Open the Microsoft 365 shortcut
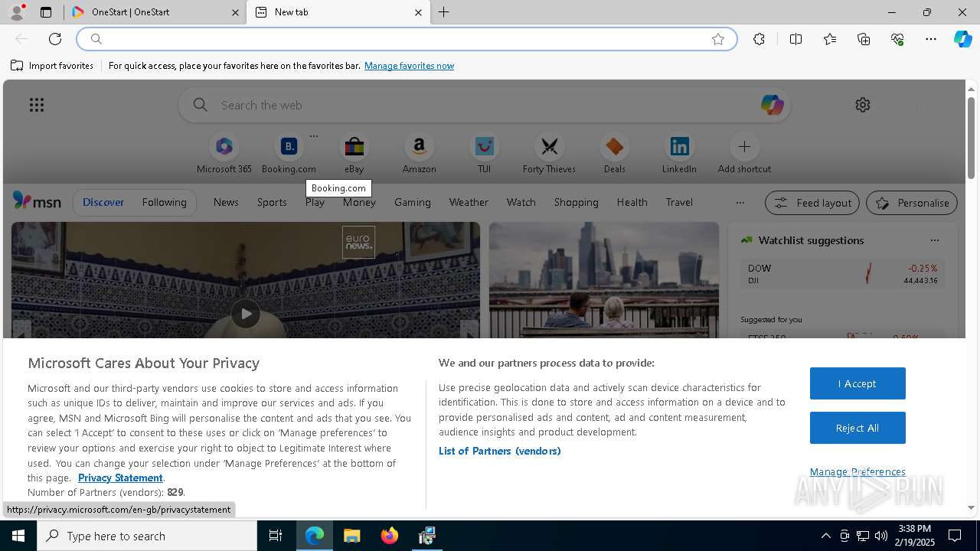 [x=224, y=154]
